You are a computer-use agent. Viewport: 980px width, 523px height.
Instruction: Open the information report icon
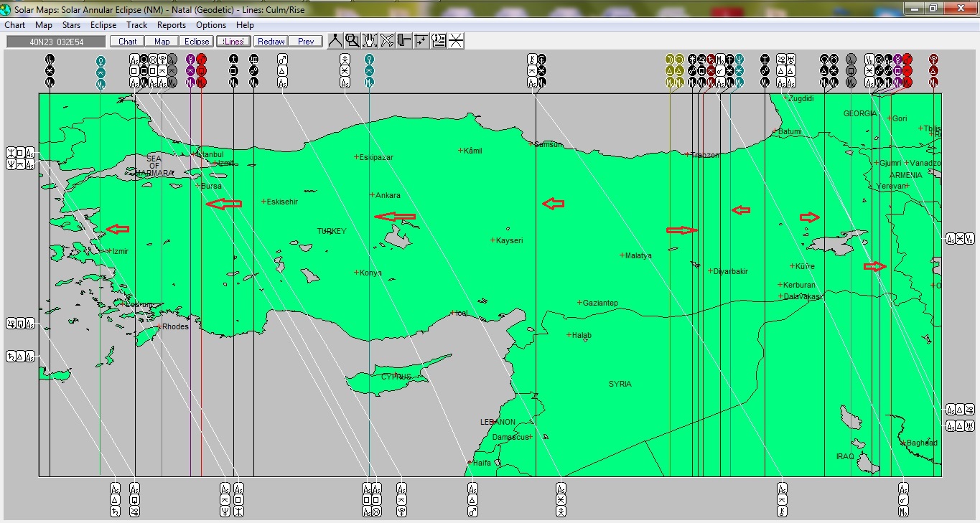[439, 41]
